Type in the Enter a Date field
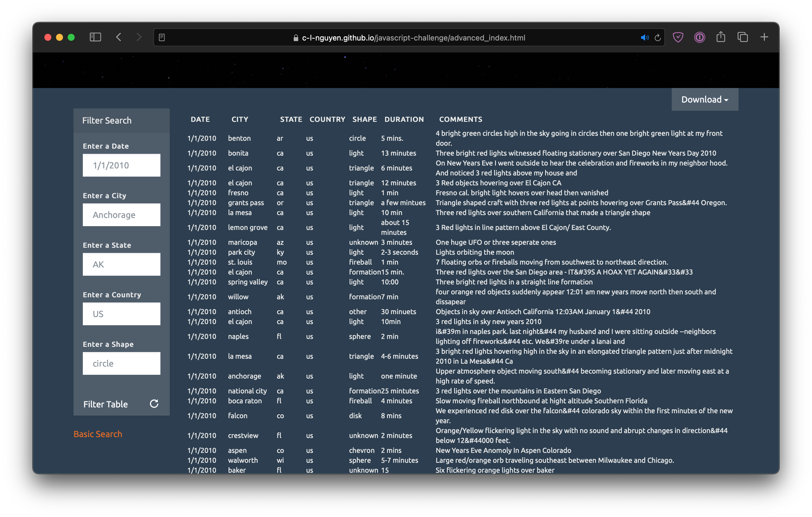Image resolution: width=812 pixels, height=517 pixels. (x=121, y=165)
